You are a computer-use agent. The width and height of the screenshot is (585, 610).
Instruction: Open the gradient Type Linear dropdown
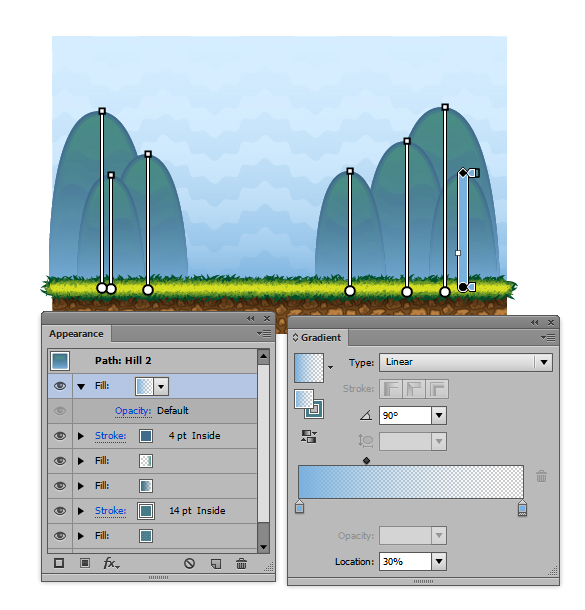[x=544, y=362]
